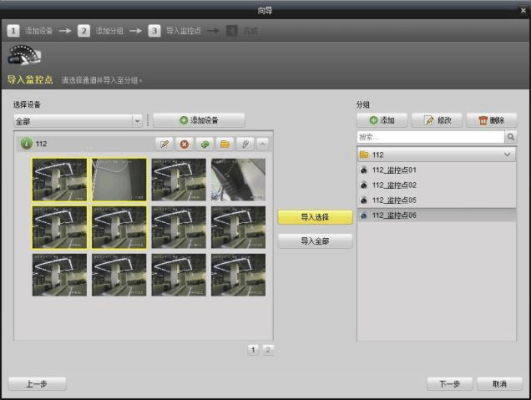Viewport: 531px width, 400px height.
Task: Select camera icon for 112_监控点01
Action: pos(364,170)
